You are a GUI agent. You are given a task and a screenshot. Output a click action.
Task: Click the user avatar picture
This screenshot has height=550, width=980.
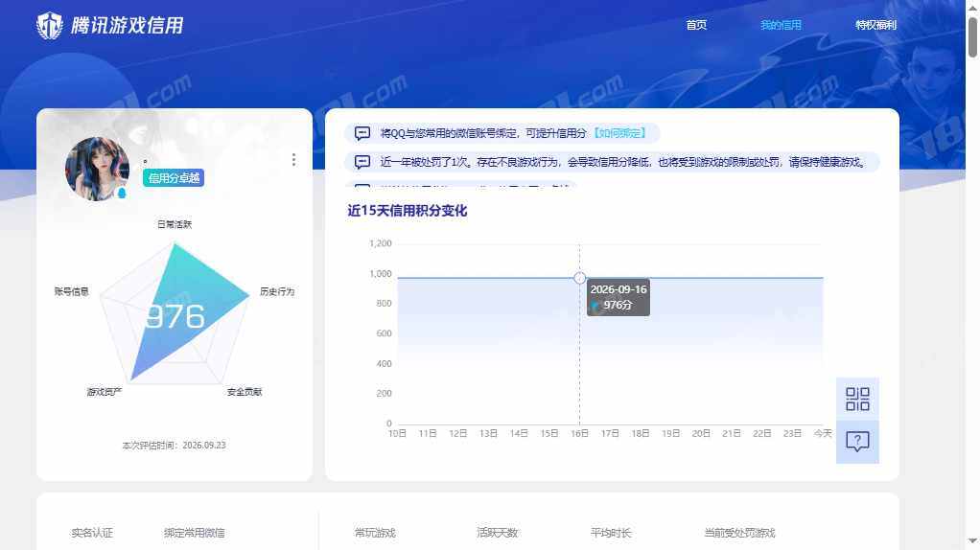click(x=97, y=169)
